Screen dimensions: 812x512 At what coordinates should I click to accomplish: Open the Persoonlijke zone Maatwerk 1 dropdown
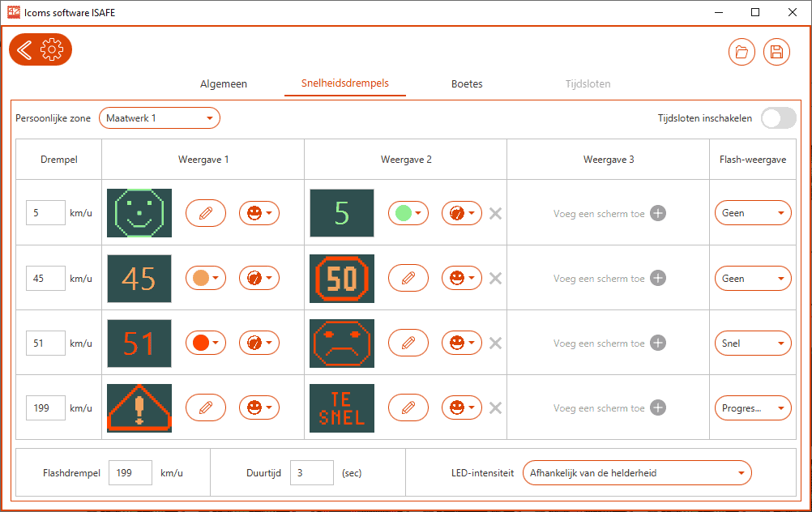tap(160, 118)
